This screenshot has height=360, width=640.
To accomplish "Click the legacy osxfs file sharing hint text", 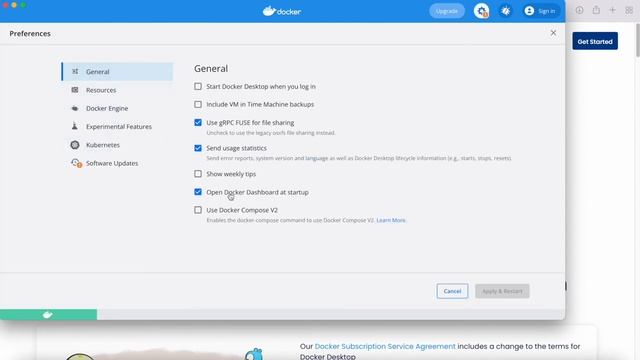I will coord(271,133).
